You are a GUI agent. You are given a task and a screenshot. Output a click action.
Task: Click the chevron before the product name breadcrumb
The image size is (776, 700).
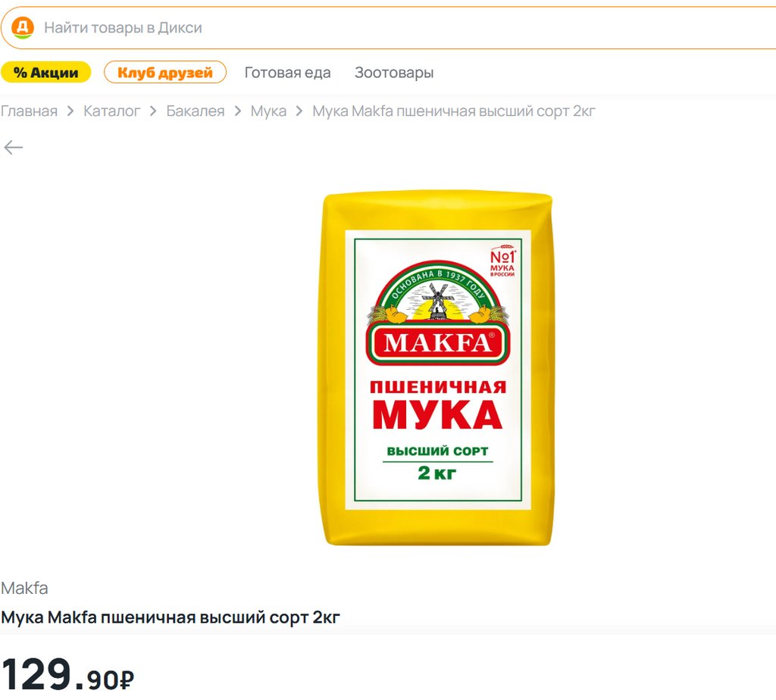coord(299,111)
